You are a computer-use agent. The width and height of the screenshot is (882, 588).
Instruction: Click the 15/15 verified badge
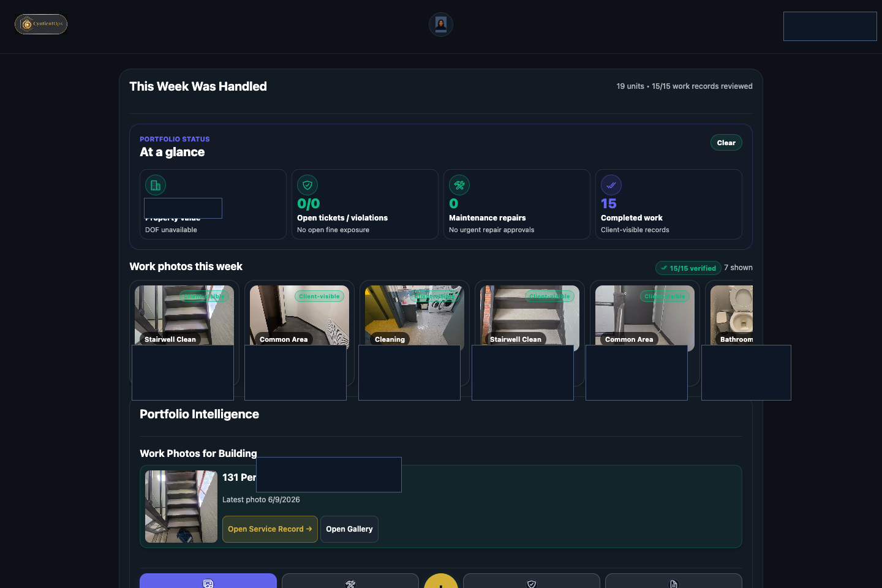[x=688, y=268]
